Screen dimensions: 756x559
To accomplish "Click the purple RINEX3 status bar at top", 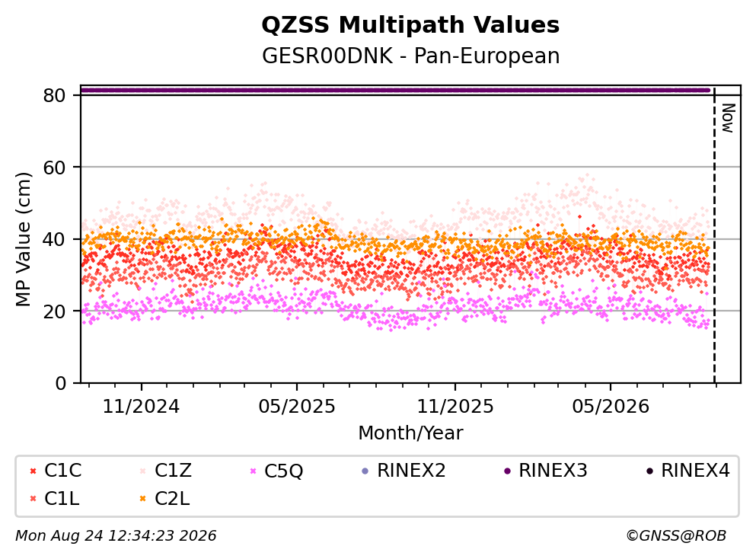I will 395,90.
